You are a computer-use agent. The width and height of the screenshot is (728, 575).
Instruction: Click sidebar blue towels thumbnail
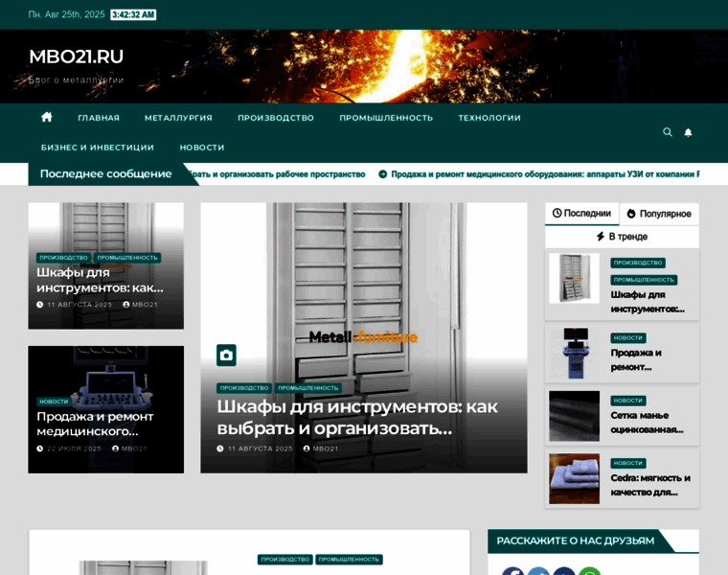(575, 479)
